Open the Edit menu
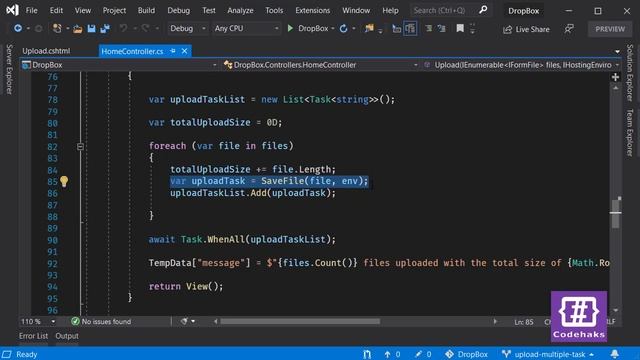This screenshot has height=360, width=640. coord(56,10)
